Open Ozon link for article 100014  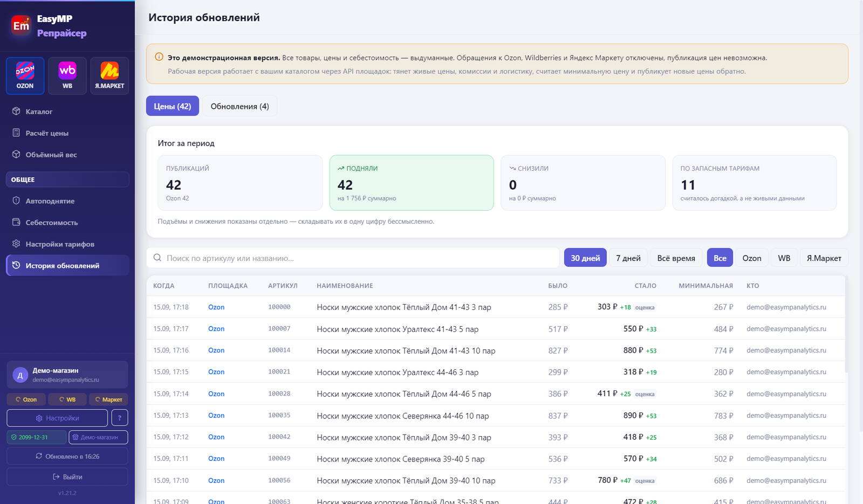(216, 350)
